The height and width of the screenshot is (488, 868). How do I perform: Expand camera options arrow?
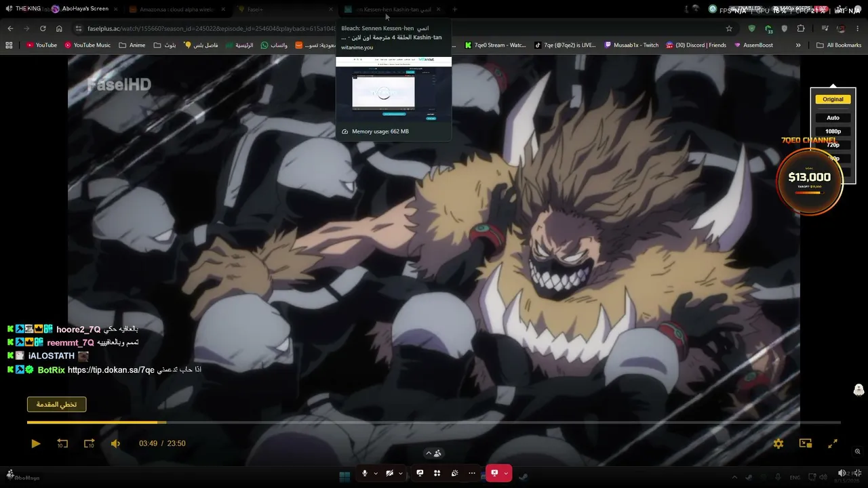coord(400,473)
